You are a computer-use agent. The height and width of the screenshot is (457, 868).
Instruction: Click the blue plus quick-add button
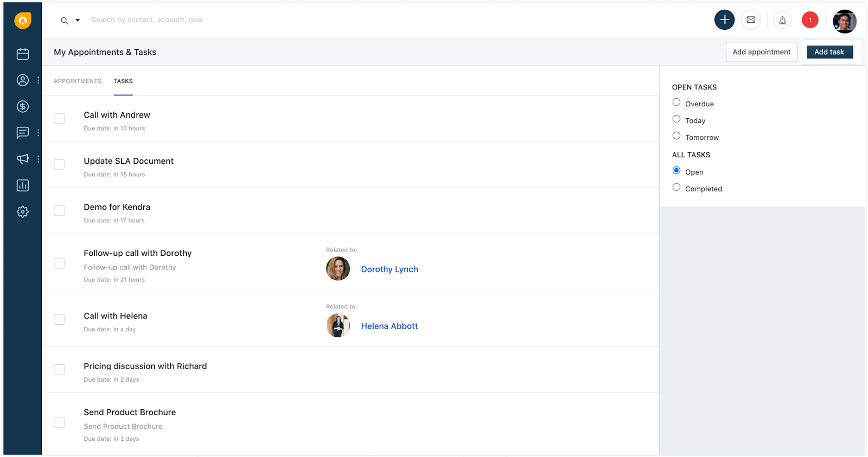coord(724,20)
